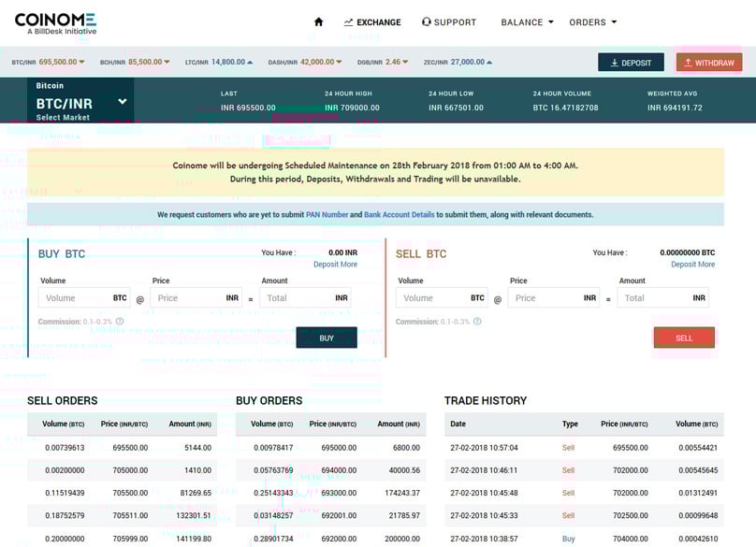
Task: Go to the home page icon
Action: point(318,22)
